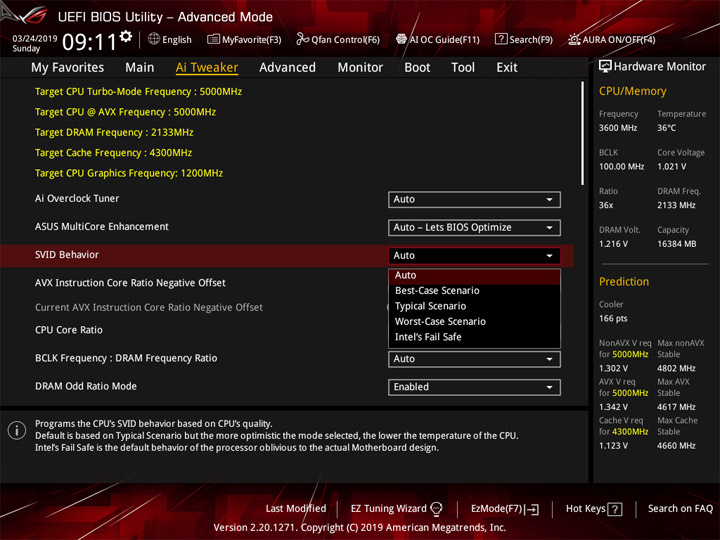Switch to Main tab

point(140,68)
